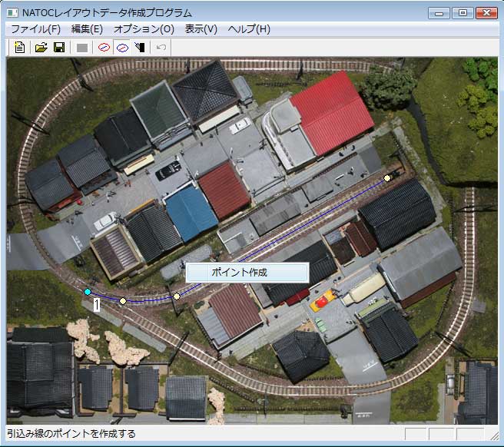
Task: Maximize the NATOC window
Action: [463, 13]
